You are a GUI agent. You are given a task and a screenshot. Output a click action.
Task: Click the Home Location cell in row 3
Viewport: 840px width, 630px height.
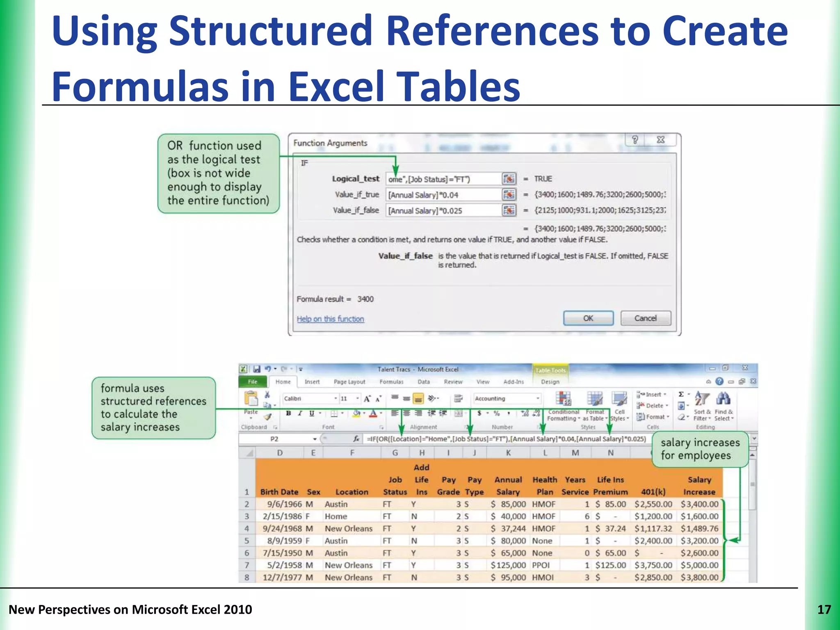(352, 516)
